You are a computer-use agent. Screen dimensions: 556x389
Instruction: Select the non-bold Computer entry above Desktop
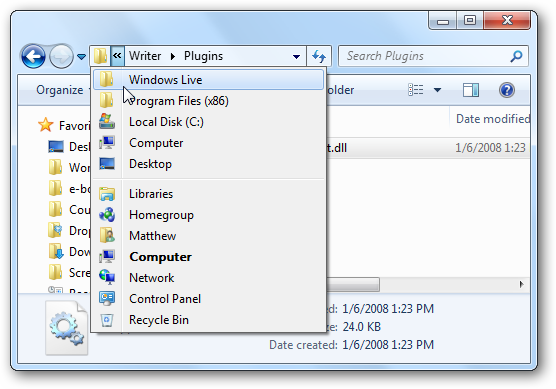coord(208,143)
